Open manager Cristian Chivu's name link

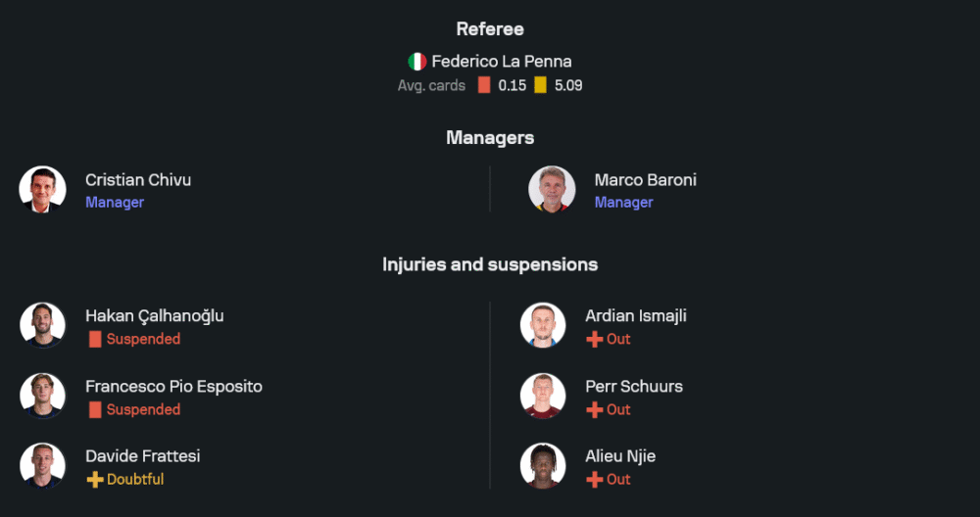pyautogui.click(x=138, y=180)
